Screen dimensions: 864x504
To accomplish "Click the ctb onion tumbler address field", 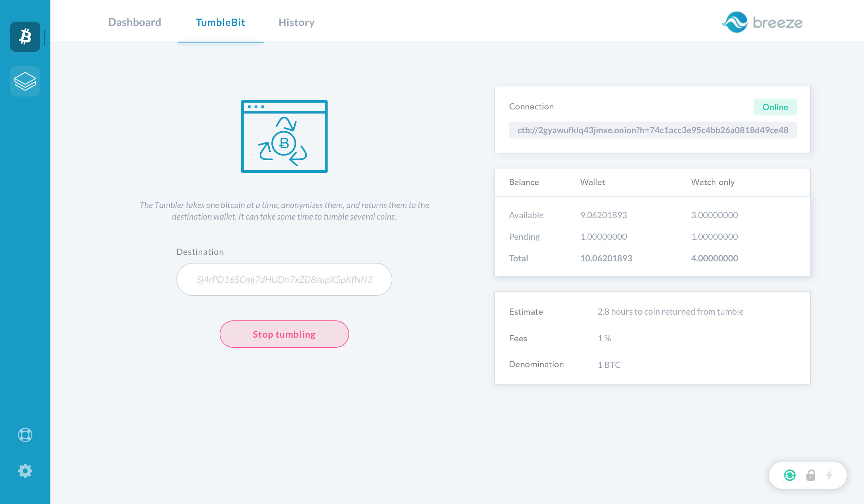I will 653,130.
